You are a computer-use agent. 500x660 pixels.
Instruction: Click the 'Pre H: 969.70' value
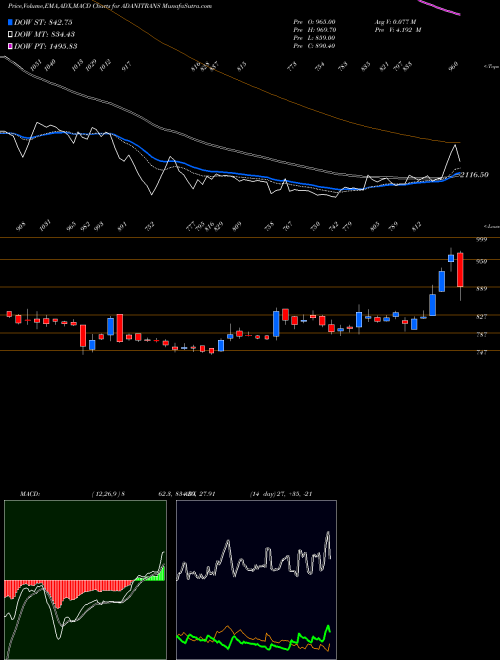(x=314, y=30)
